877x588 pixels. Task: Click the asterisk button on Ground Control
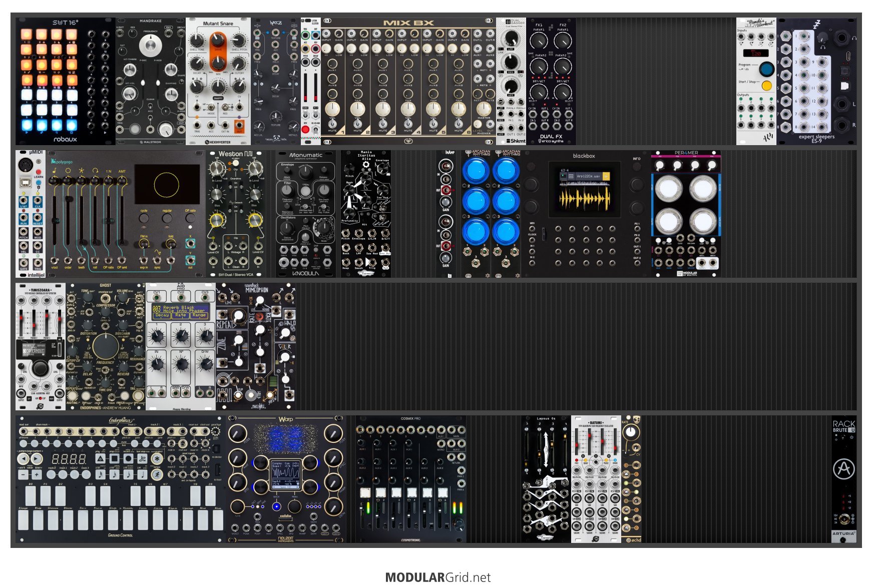point(157,458)
